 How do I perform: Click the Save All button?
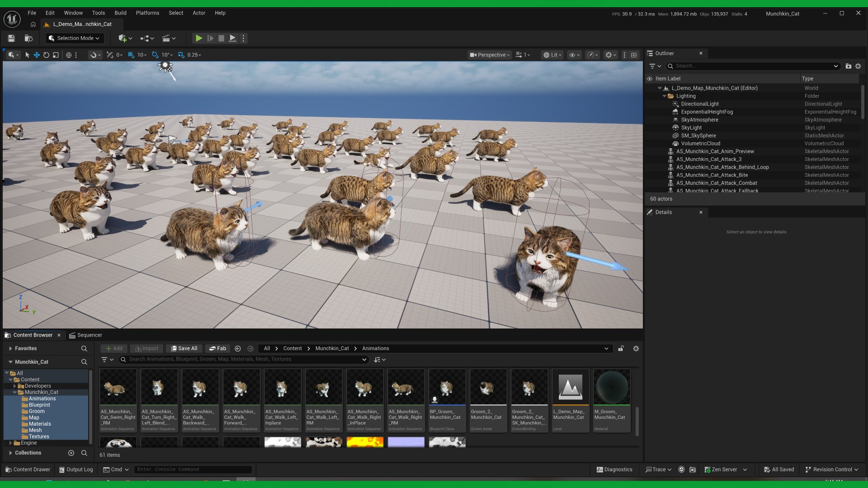(184, 348)
